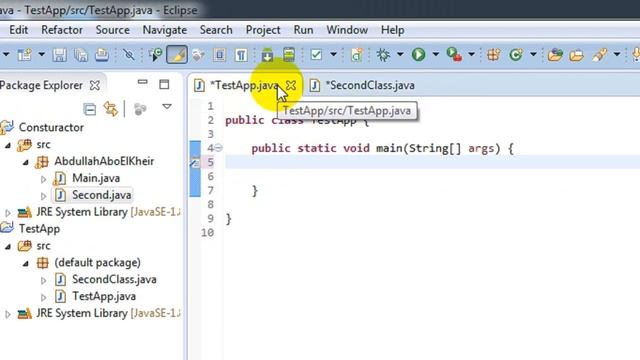Open the Run menu
Screen dimensions: 640x360
click(303, 30)
